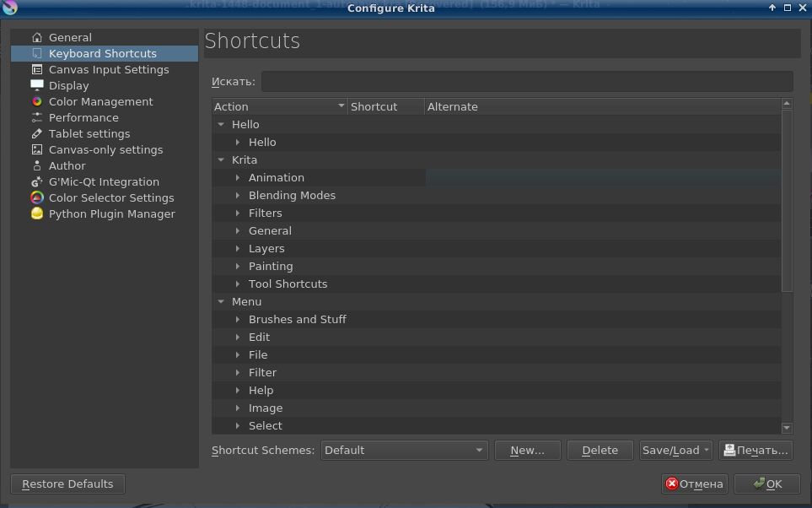Confirm settings with the OK button

tap(767, 484)
